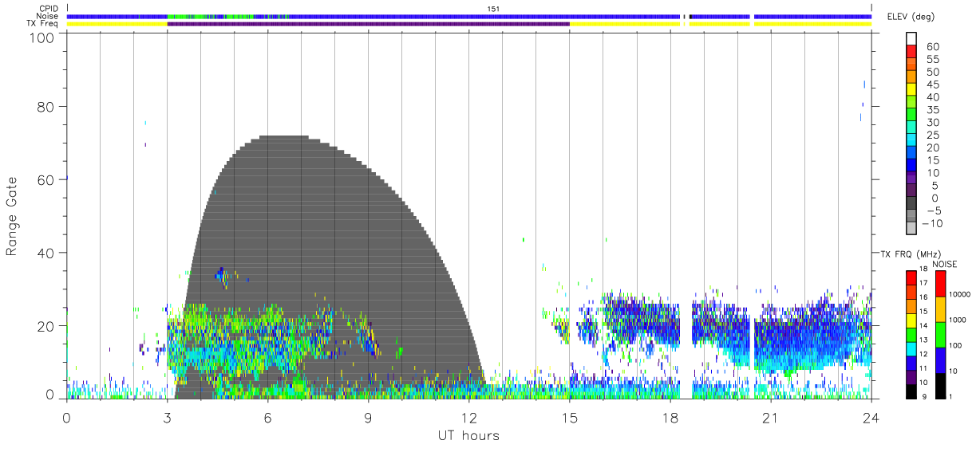Viewport: 980px width, 452px height.
Task: Pick the green segment of NOISE colorbar
Action: click(x=941, y=335)
